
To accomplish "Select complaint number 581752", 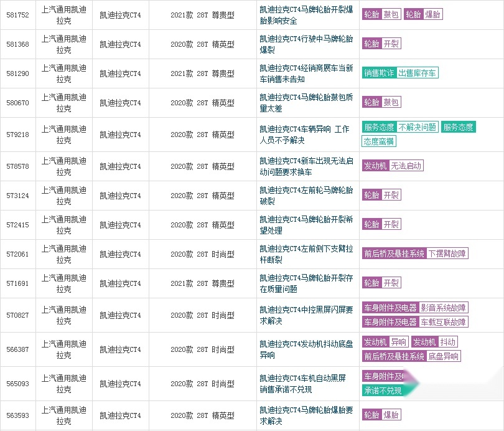I will click(x=17, y=15).
